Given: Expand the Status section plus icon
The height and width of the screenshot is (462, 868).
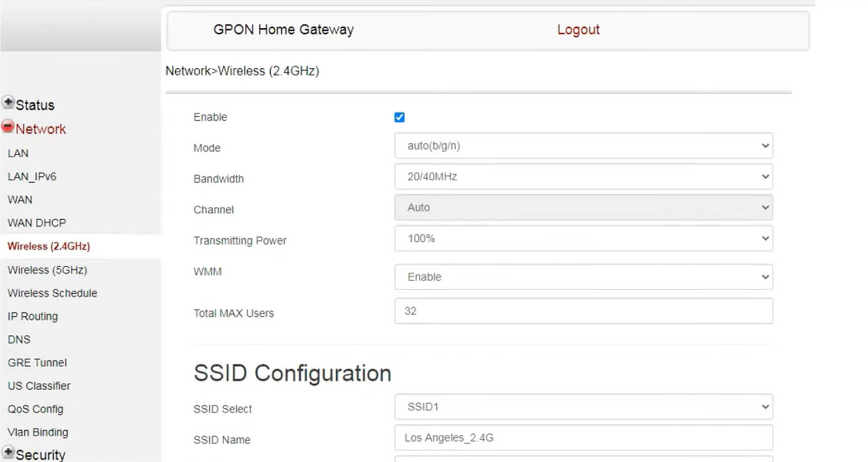Looking at the screenshot, I should point(8,103).
